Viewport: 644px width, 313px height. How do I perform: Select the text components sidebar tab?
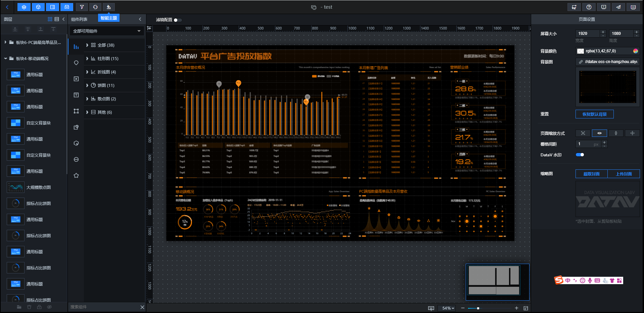(x=76, y=95)
